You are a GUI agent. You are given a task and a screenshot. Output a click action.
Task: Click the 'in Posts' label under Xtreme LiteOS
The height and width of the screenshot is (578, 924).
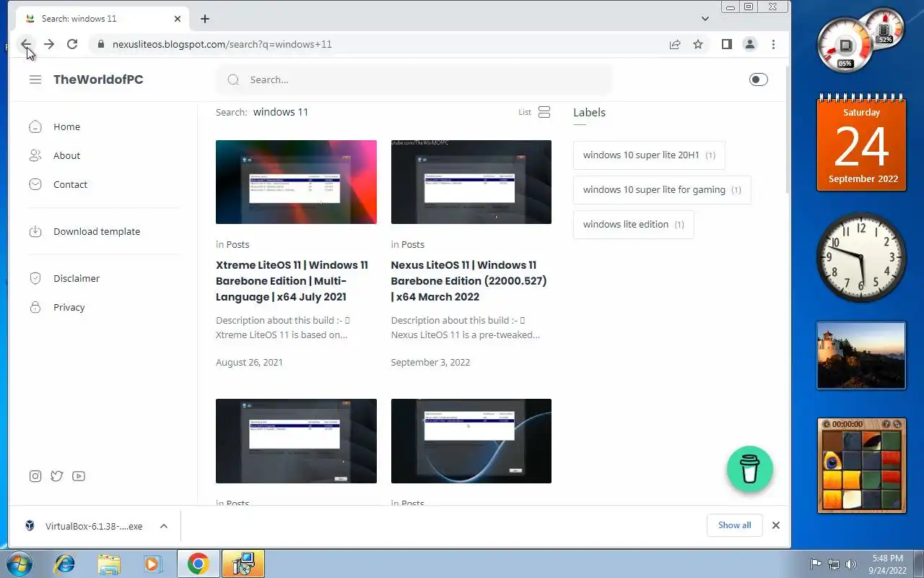(232, 244)
